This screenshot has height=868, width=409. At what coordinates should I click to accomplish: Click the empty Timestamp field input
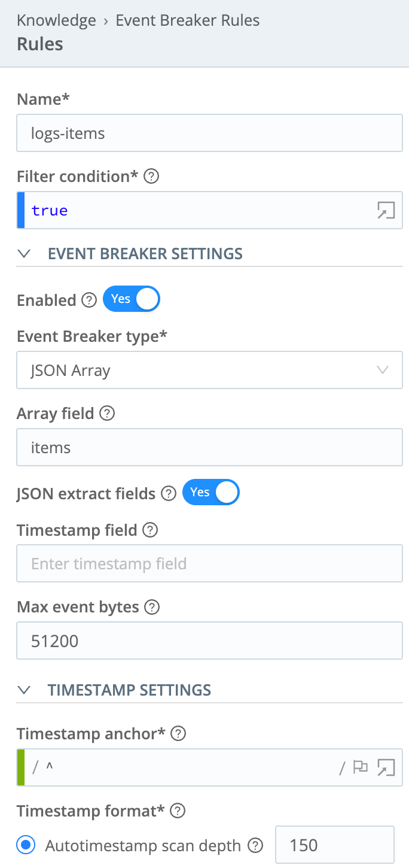(209, 563)
